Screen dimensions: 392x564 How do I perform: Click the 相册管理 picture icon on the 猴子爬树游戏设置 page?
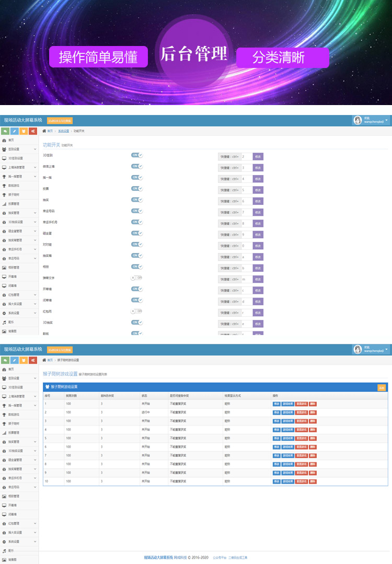[4, 496]
